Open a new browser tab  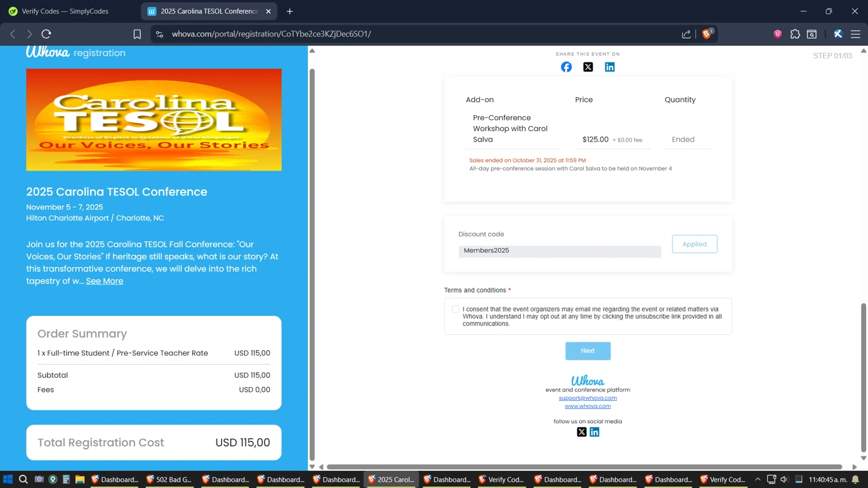pyautogui.click(x=290, y=11)
